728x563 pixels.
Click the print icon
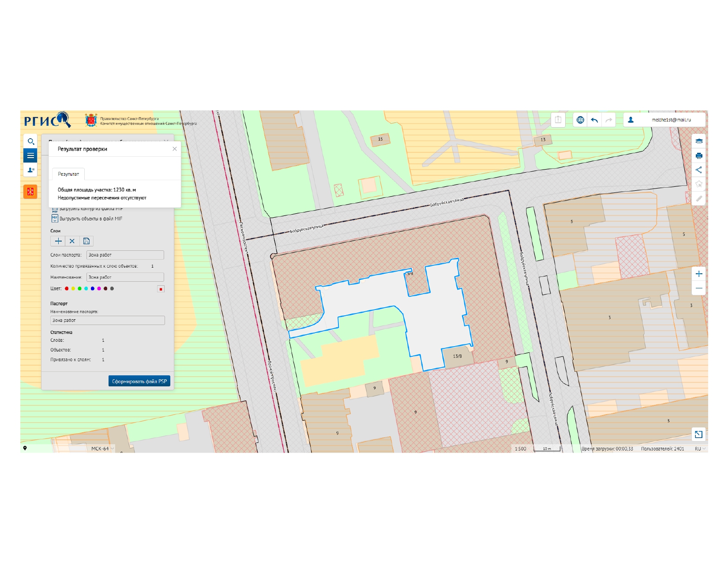(x=699, y=155)
